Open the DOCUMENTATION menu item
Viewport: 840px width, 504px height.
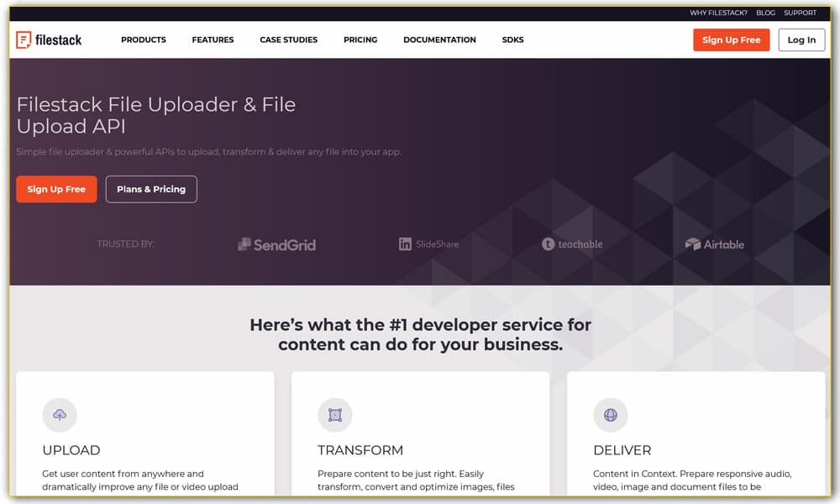[x=440, y=39]
